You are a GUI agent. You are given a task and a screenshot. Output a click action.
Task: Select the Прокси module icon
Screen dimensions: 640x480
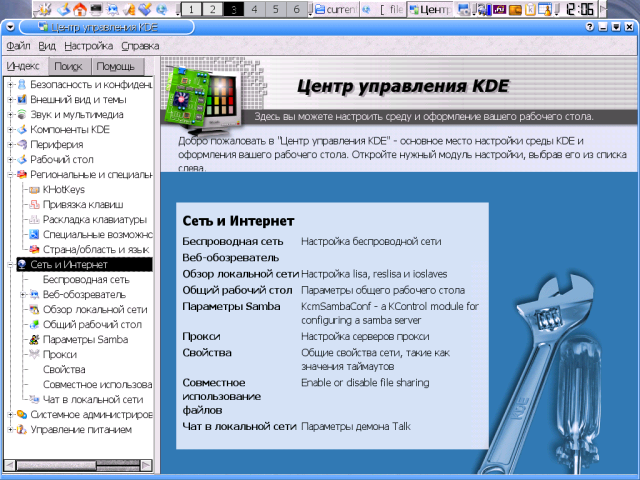coord(35,354)
